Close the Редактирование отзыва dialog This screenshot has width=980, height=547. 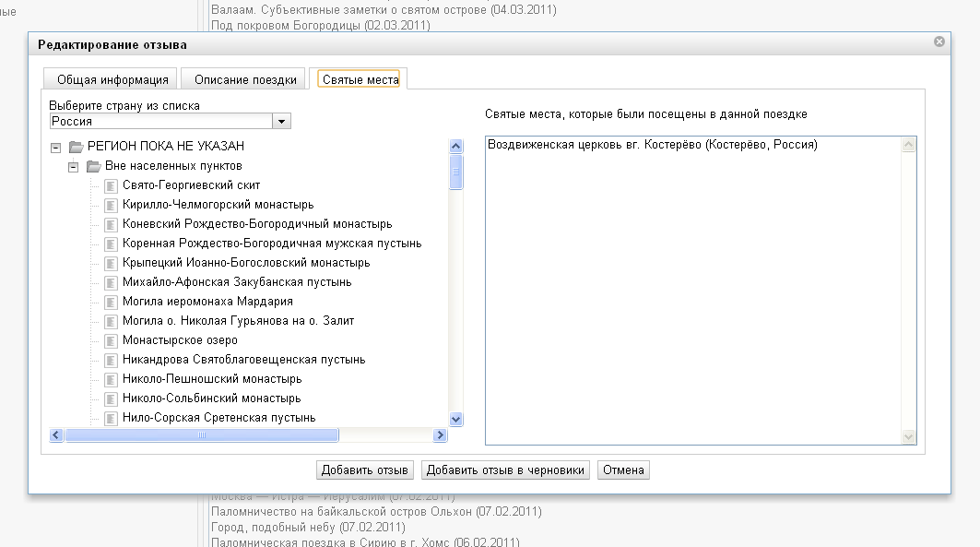(939, 42)
